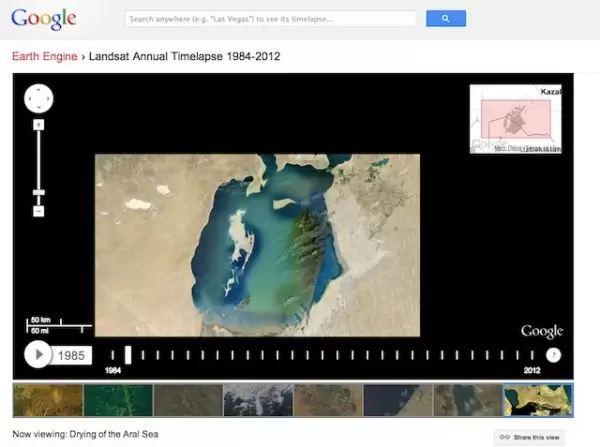The width and height of the screenshot is (600, 447).
Task: Click the overview minimap of Kazakhstan
Action: click(515, 119)
